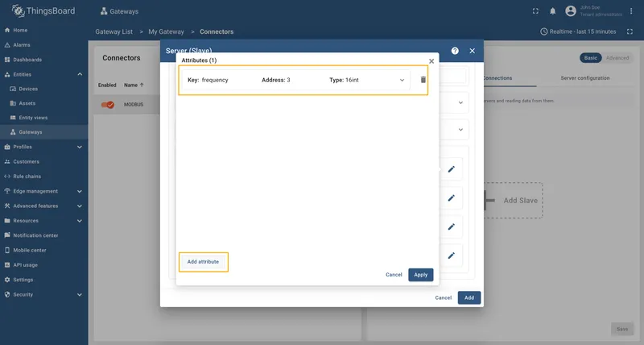The image size is (644, 345).
Task: Click Add in Server (Slave) dialog
Action: pos(469,297)
